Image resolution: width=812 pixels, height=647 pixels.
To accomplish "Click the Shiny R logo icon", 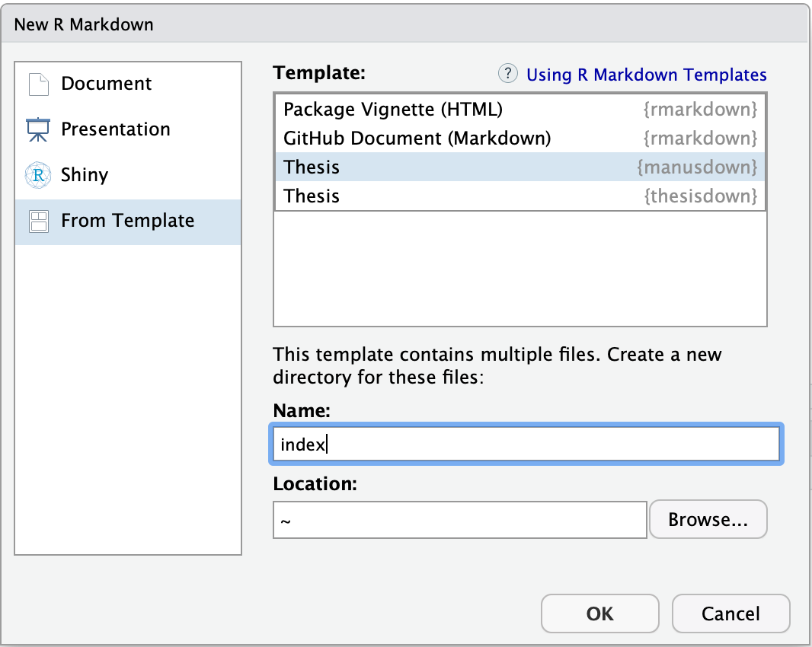I will point(38,175).
